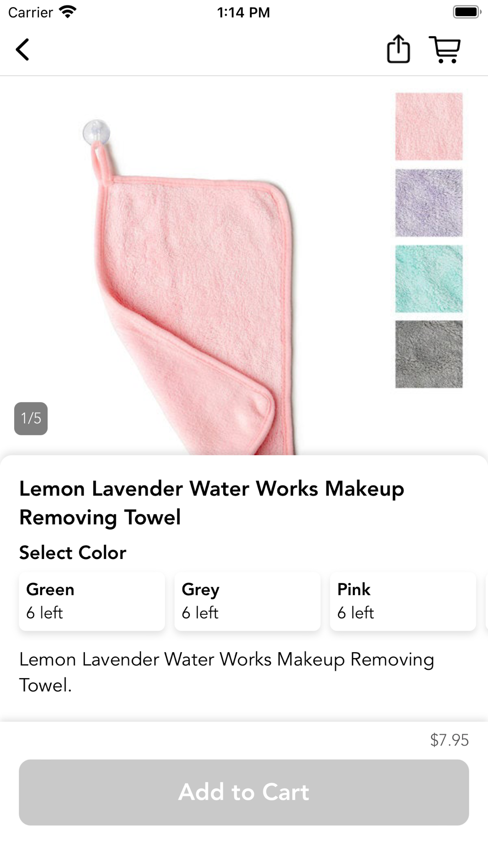Select the lavender towel swatch thumbnail
Viewport: 488px width, 868px height.
point(429,203)
